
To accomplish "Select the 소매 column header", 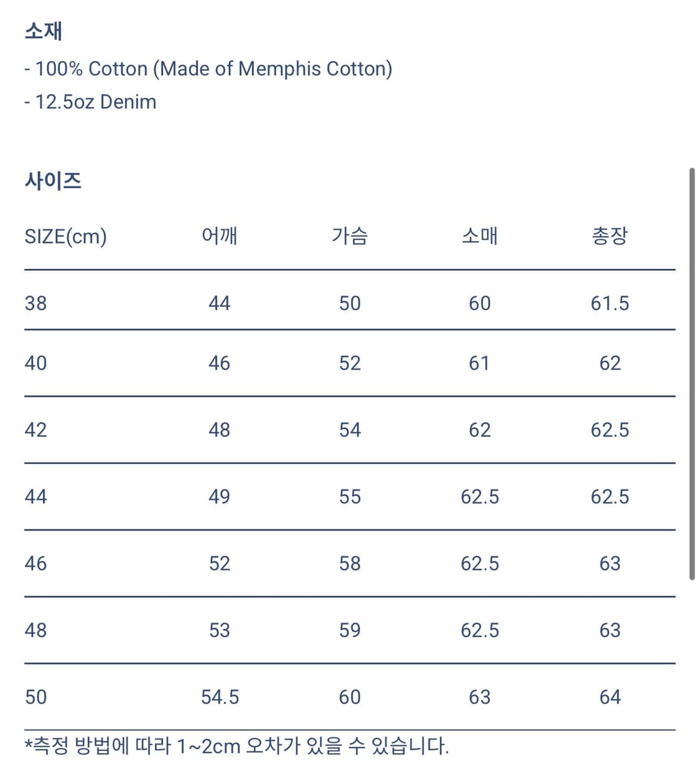I will point(479,236).
